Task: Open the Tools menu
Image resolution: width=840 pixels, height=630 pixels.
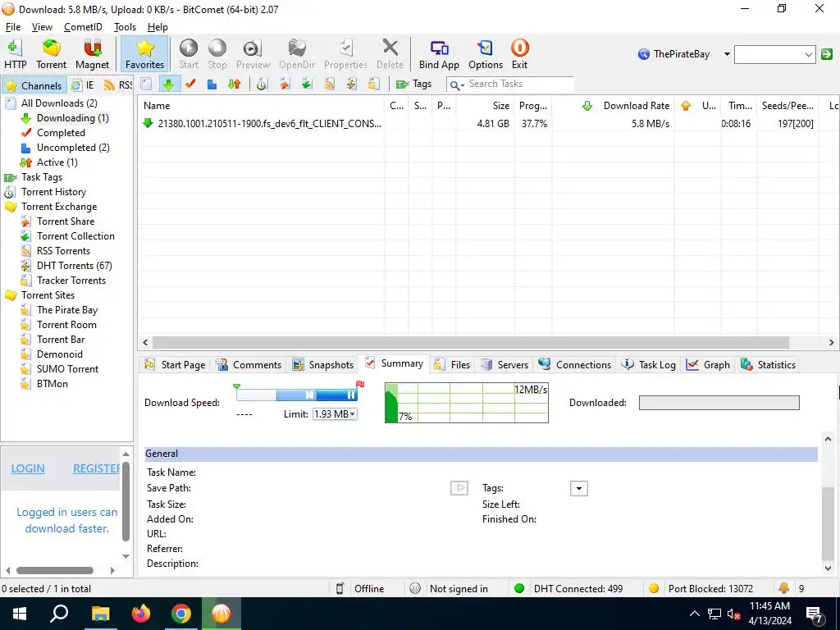Action: (125, 27)
